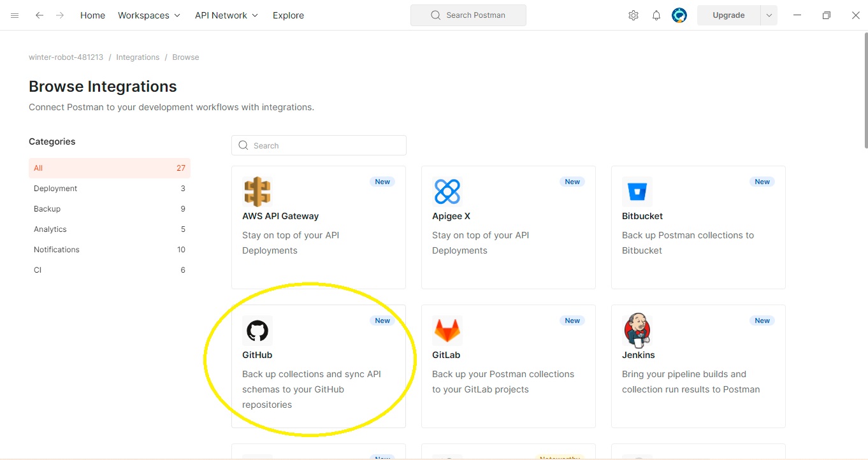
Task: Open the hamburger menu icon
Action: [15, 15]
